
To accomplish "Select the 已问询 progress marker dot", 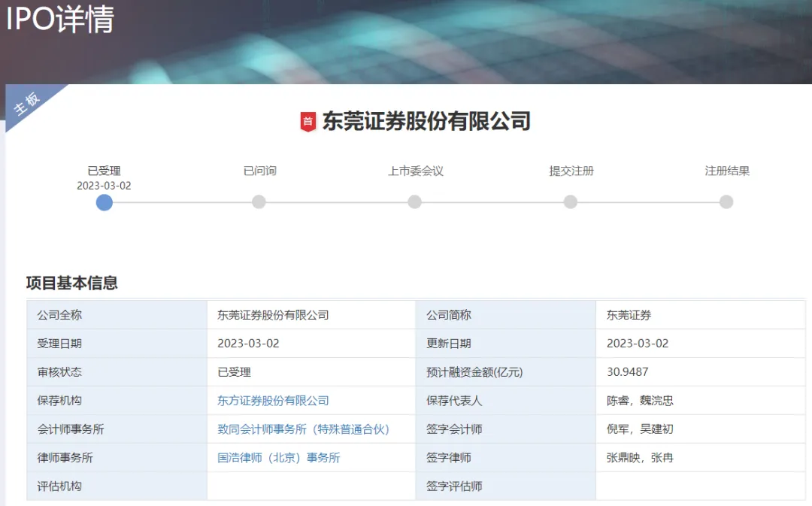I will (x=259, y=202).
